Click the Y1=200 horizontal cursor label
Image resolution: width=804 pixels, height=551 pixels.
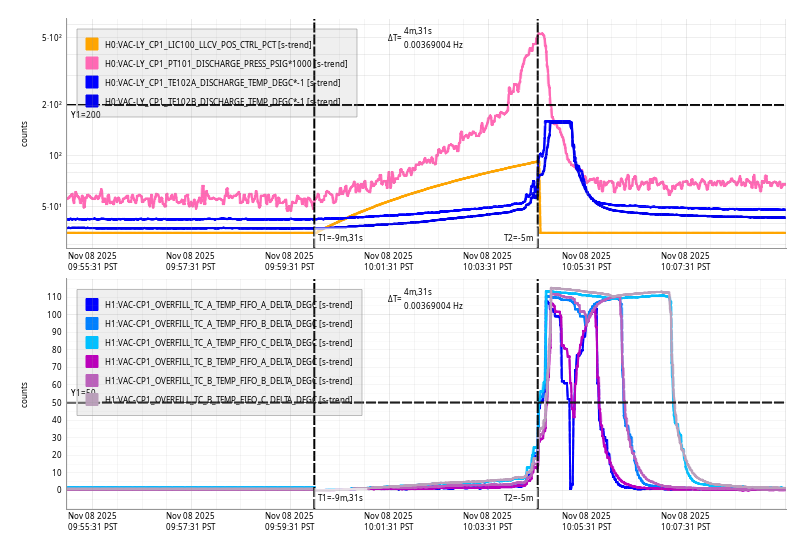tap(85, 115)
